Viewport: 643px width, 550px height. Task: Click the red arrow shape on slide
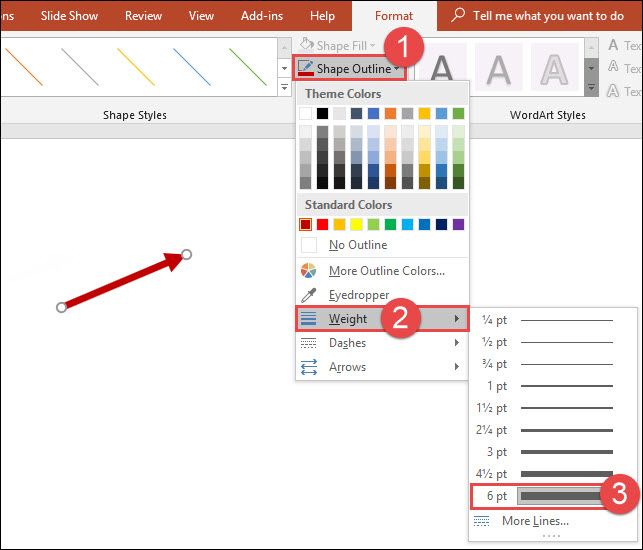pyautogui.click(x=123, y=281)
